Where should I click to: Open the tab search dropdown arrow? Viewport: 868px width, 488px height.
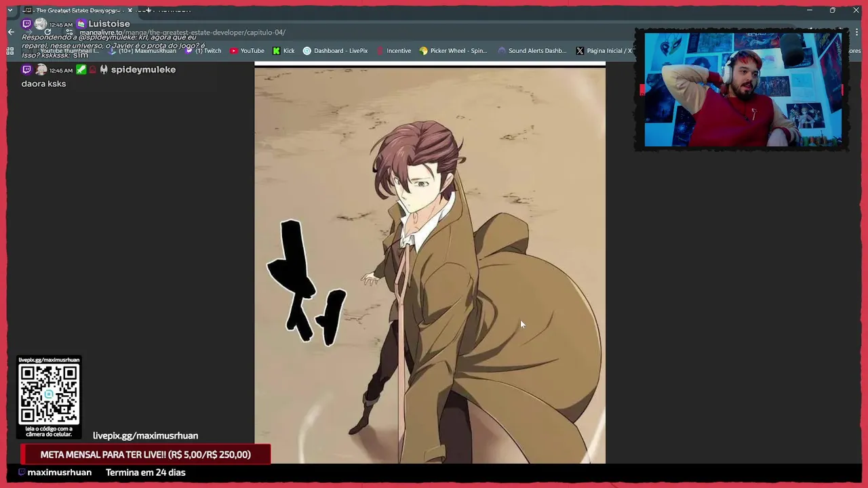coord(9,10)
